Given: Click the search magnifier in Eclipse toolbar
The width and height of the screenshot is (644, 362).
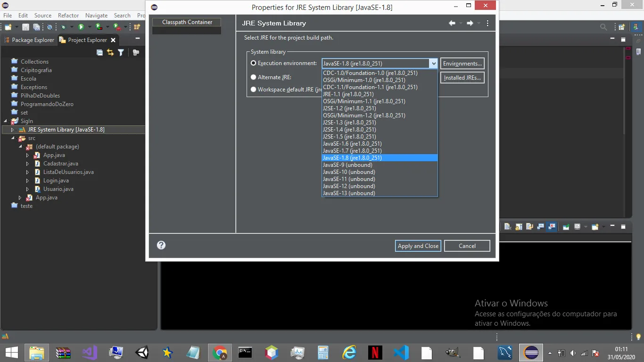Looking at the screenshot, I should 603,27.
